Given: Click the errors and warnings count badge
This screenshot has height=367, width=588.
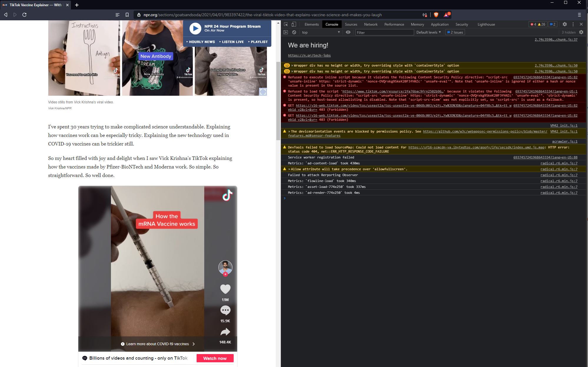Looking at the screenshot, I should [x=538, y=24].
